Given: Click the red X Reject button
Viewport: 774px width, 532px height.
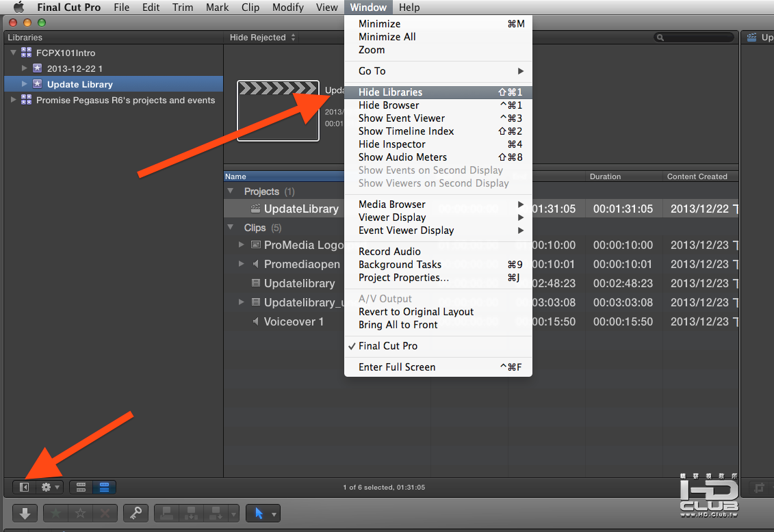Looking at the screenshot, I should point(105,514).
